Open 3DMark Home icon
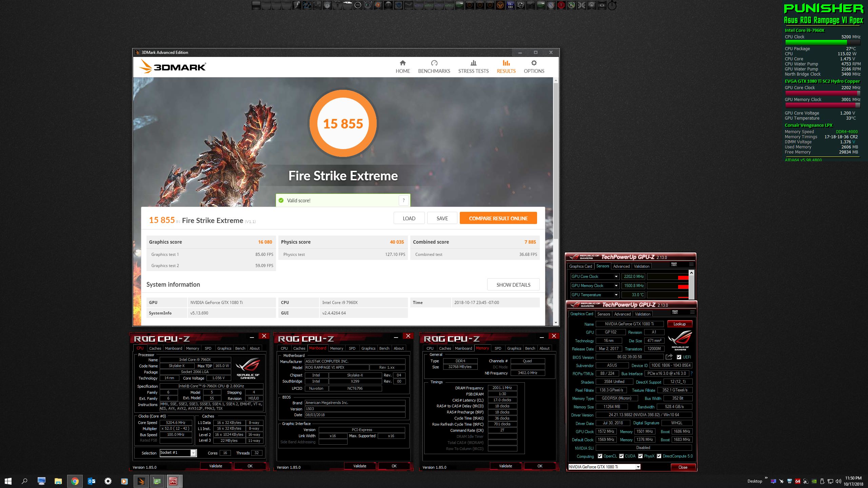 (402, 63)
